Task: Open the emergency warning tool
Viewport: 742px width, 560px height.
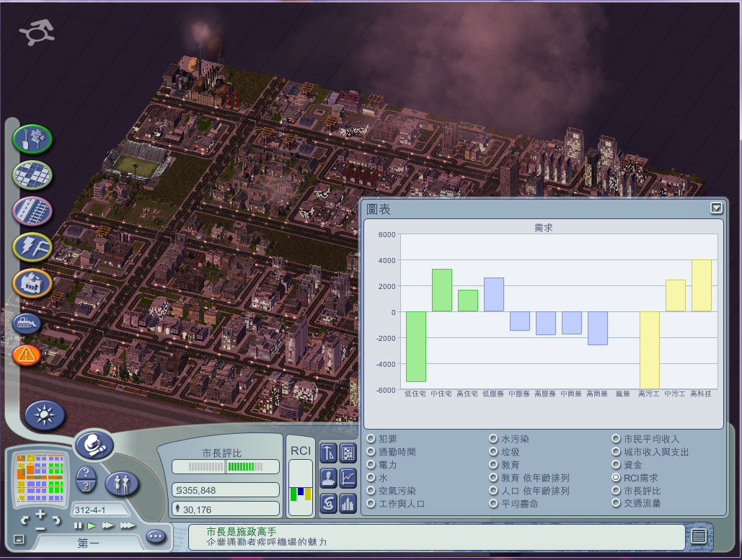Action: coord(27,354)
